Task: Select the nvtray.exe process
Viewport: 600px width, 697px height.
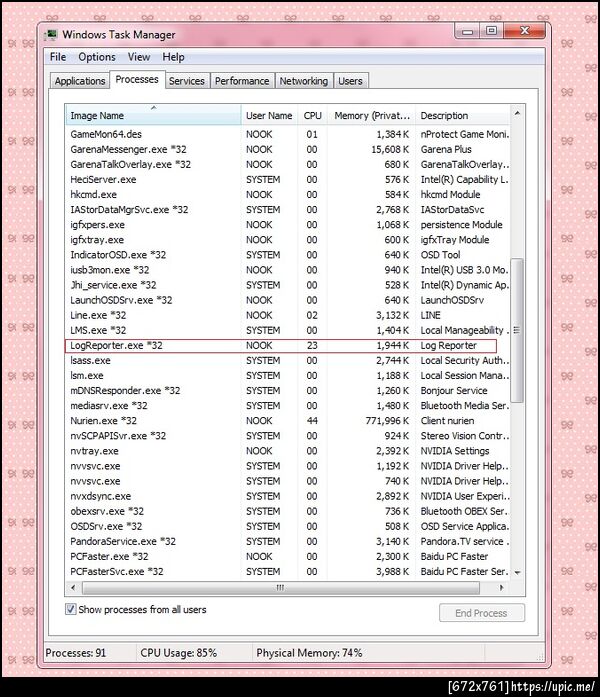Action: point(288,452)
